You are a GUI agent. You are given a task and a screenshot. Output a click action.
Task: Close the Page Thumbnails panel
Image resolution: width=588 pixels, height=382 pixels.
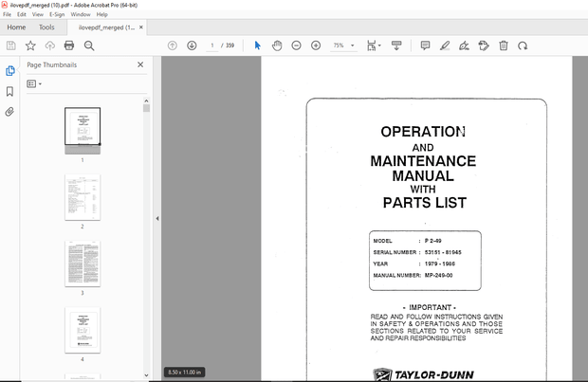(x=140, y=64)
